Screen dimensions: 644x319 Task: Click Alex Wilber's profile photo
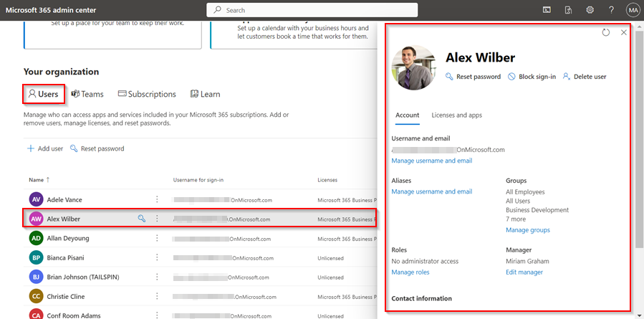coord(414,67)
